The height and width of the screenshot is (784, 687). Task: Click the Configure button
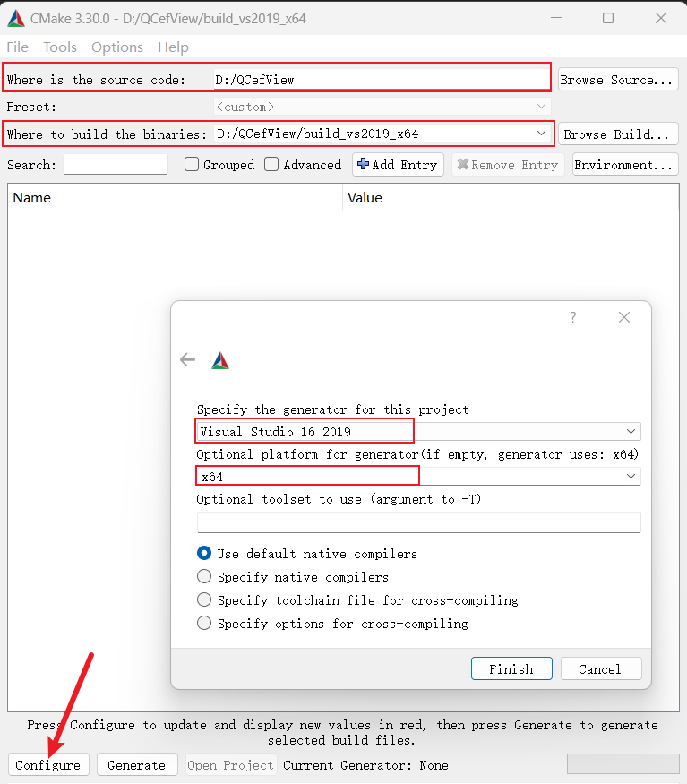(48, 764)
